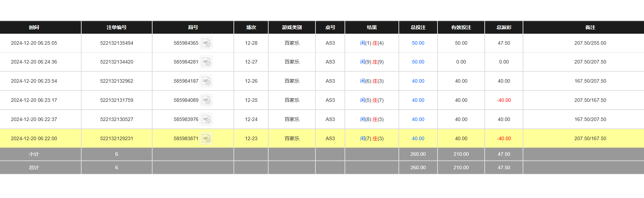Click the 50.00 total bet link at 06:25:05
644x198 pixels.
[418, 43]
